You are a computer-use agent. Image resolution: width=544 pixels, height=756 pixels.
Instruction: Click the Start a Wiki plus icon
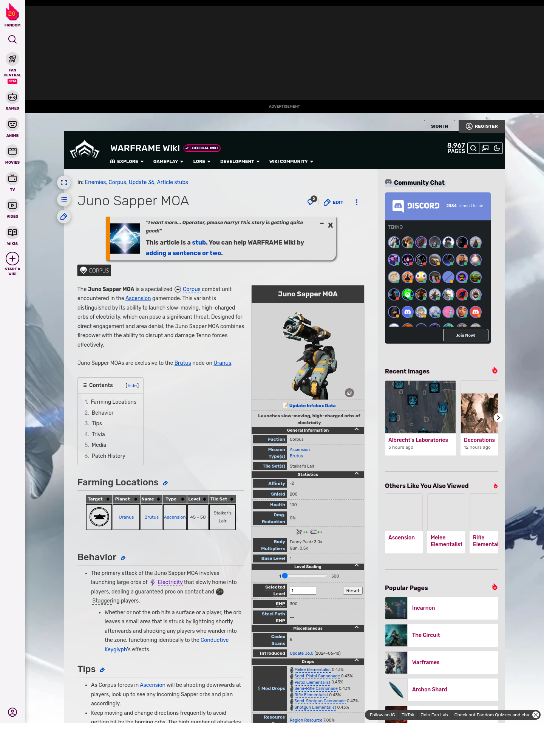point(12,259)
